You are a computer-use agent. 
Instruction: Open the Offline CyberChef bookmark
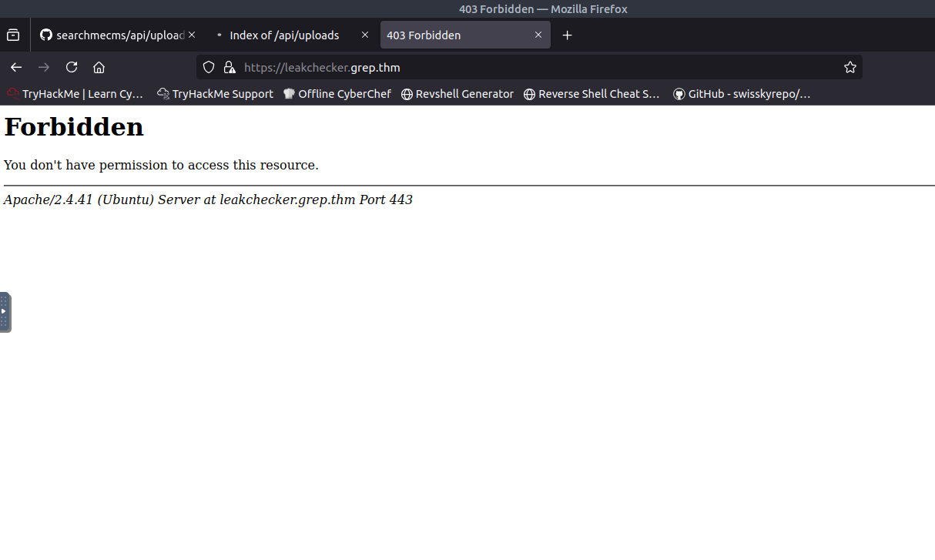coord(337,94)
